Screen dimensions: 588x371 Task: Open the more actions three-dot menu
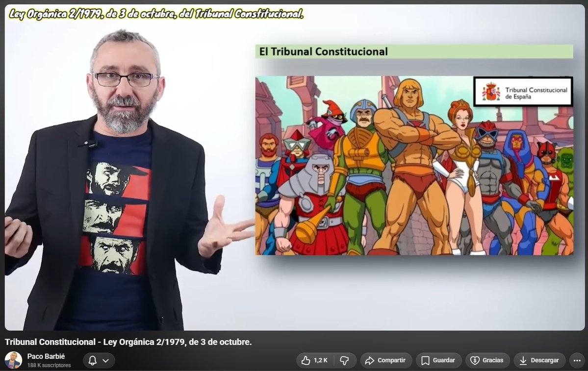(x=577, y=361)
